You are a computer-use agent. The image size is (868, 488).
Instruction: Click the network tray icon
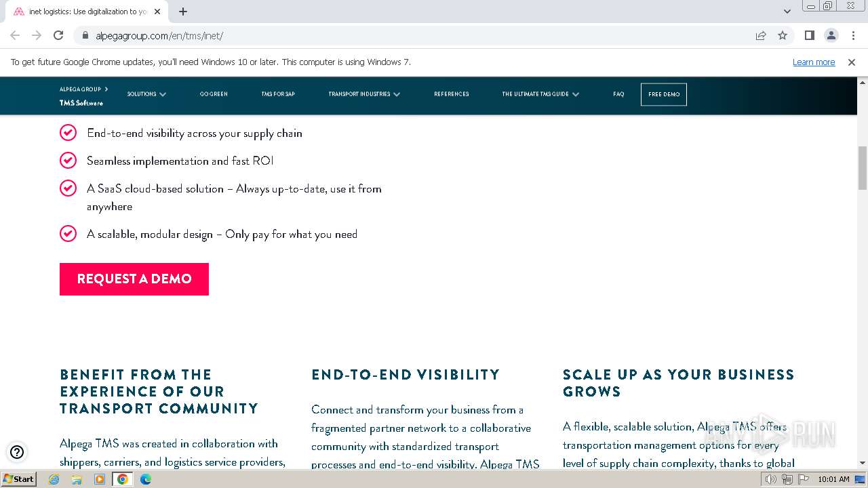(787, 479)
